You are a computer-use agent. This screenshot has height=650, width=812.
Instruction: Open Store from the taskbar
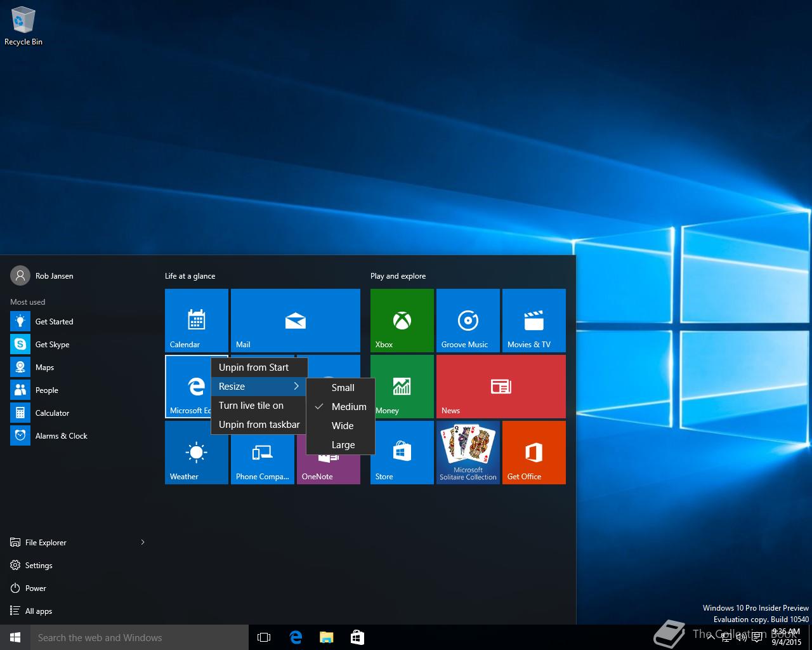[x=357, y=637]
